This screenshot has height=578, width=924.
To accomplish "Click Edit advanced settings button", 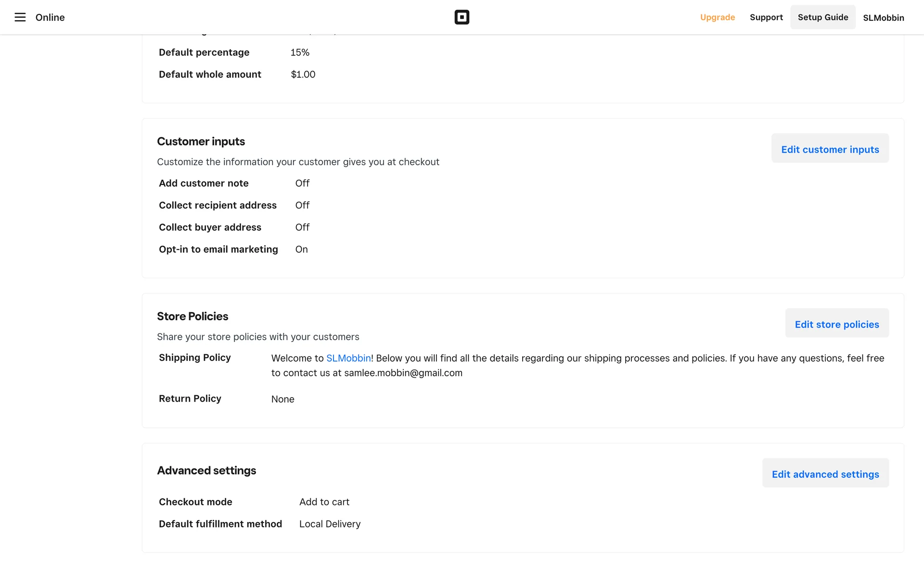I will 825,474.
